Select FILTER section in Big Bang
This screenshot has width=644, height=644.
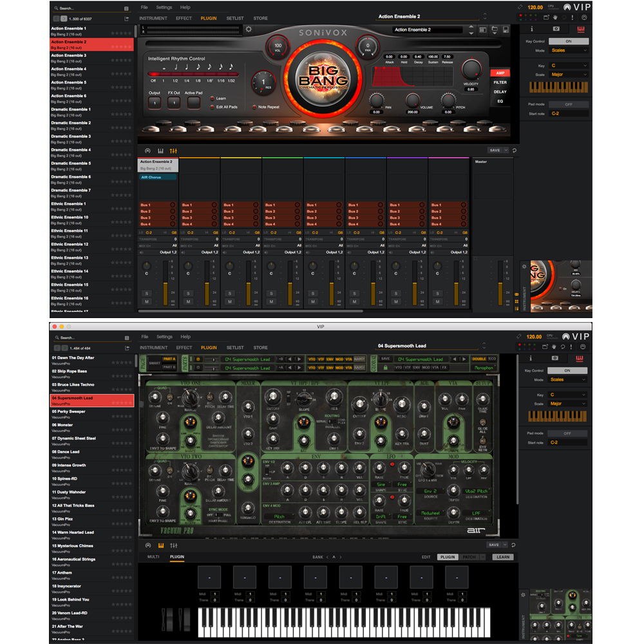click(500, 82)
